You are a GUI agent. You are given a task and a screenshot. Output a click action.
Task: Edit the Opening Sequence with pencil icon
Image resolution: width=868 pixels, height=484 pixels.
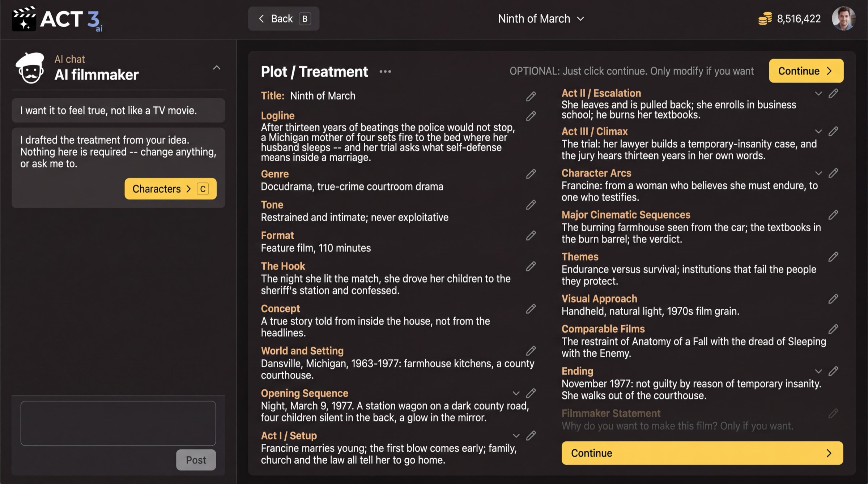(531, 393)
